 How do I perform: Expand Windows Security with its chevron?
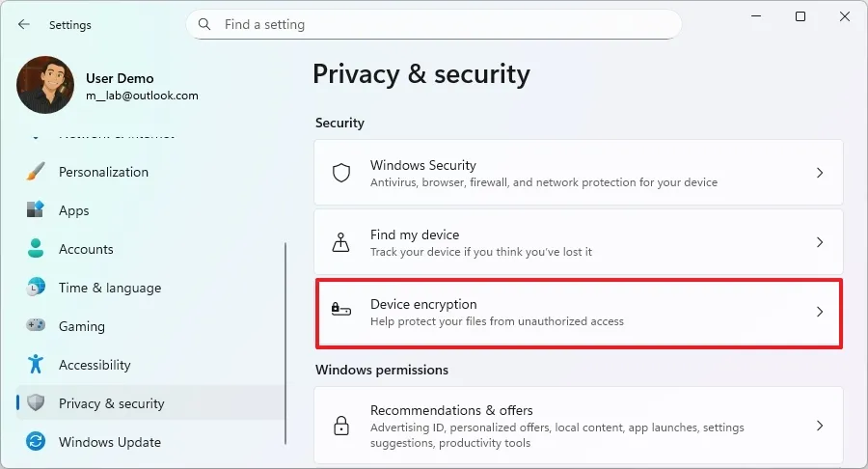pyautogui.click(x=819, y=174)
